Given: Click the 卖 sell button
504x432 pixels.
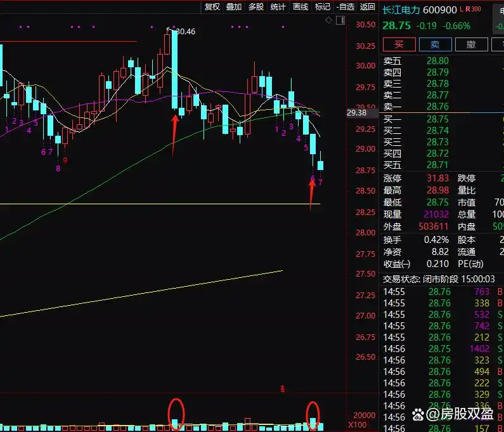Looking at the screenshot, I should [x=435, y=44].
